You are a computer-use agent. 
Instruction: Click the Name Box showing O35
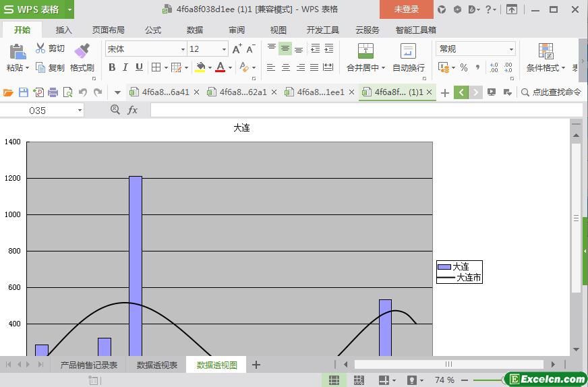(x=42, y=110)
